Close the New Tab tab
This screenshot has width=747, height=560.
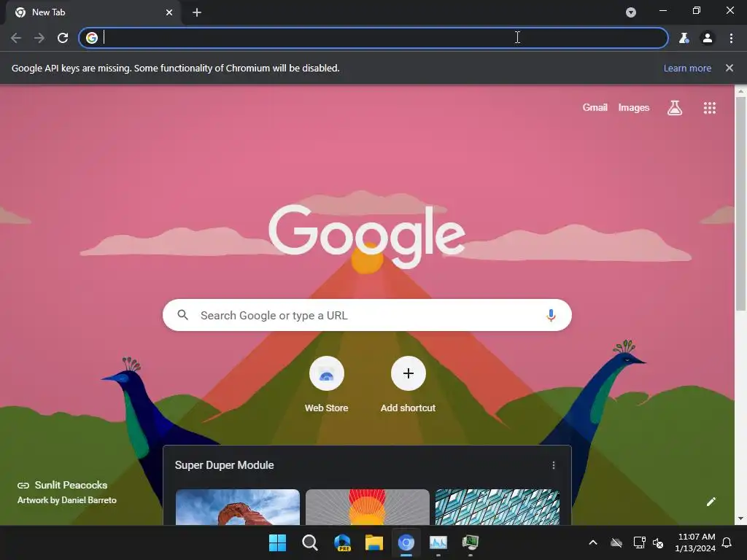click(169, 12)
